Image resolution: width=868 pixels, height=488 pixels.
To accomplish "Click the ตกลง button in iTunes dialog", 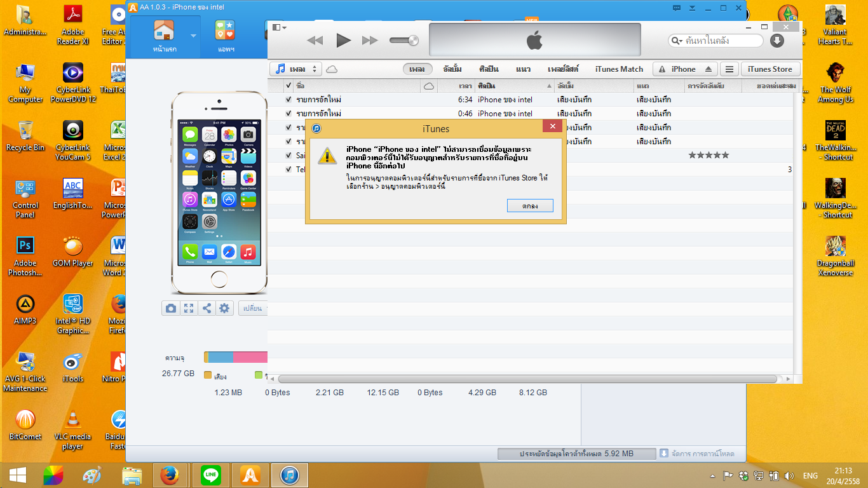I will tap(530, 206).
